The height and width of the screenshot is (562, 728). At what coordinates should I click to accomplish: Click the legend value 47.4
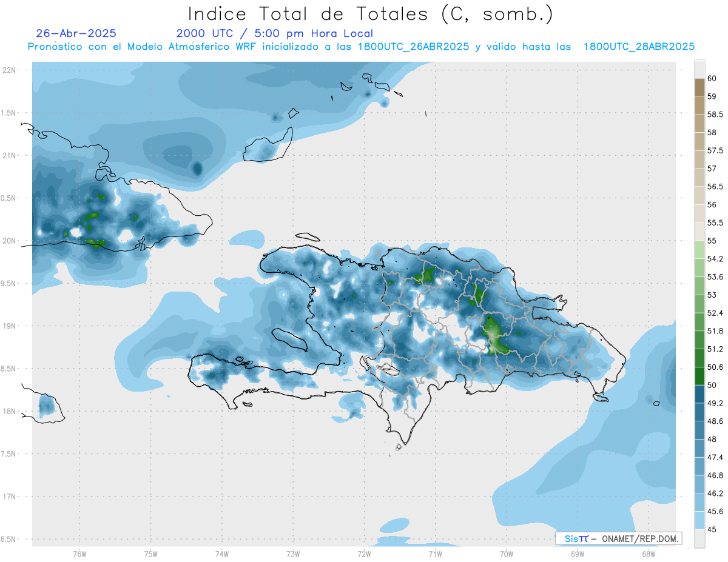pyautogui.click(x=715, y=458)
